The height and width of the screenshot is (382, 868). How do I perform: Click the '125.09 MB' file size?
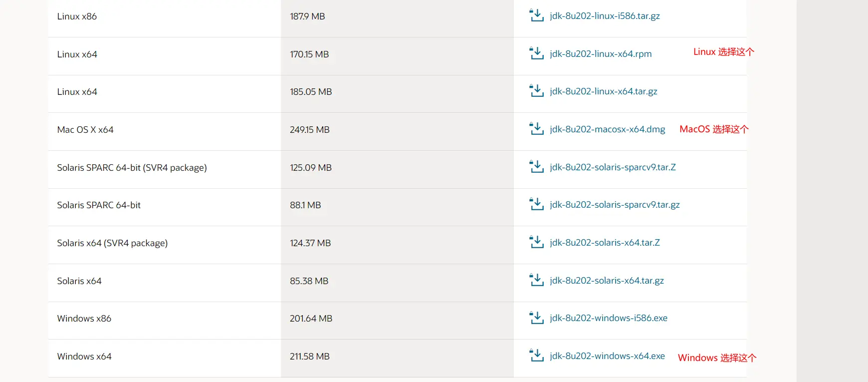tap(311, 168)
